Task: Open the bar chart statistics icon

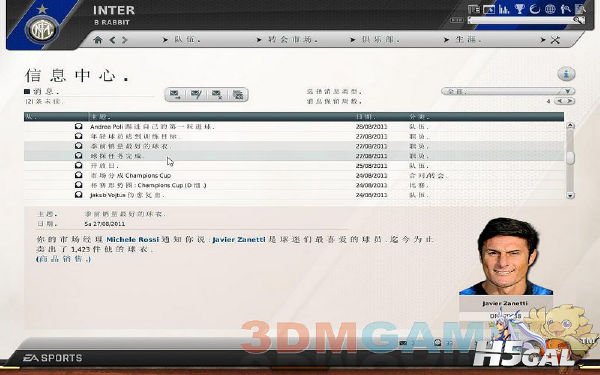Action: point(504,9)
